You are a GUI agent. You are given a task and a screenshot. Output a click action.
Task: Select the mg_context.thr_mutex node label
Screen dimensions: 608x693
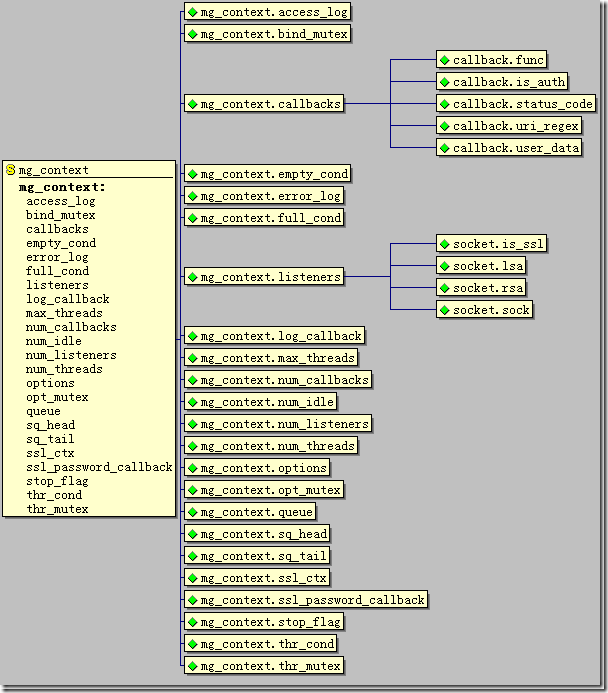tap(270, 666)
